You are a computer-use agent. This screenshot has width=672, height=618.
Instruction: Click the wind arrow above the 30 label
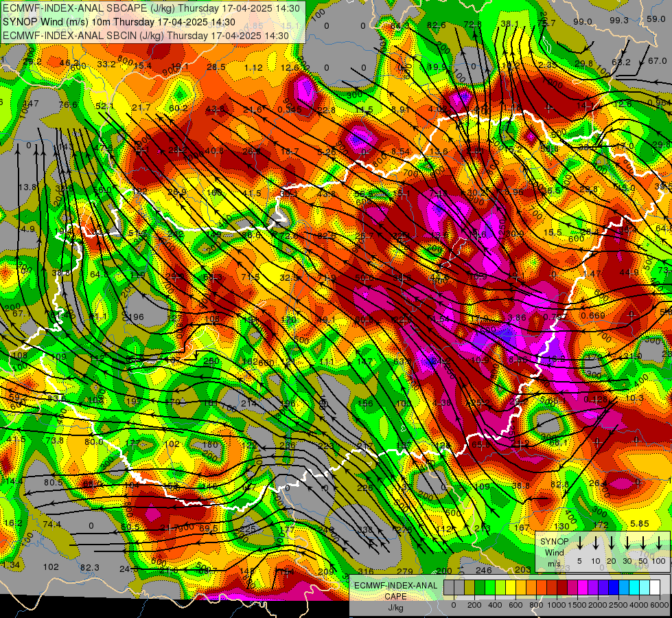(x=627, y=542)
